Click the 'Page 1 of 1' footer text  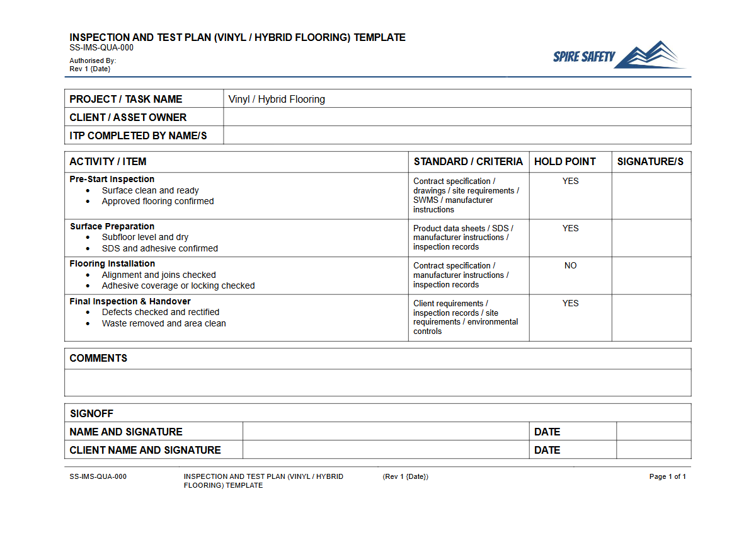pos(668,476)
